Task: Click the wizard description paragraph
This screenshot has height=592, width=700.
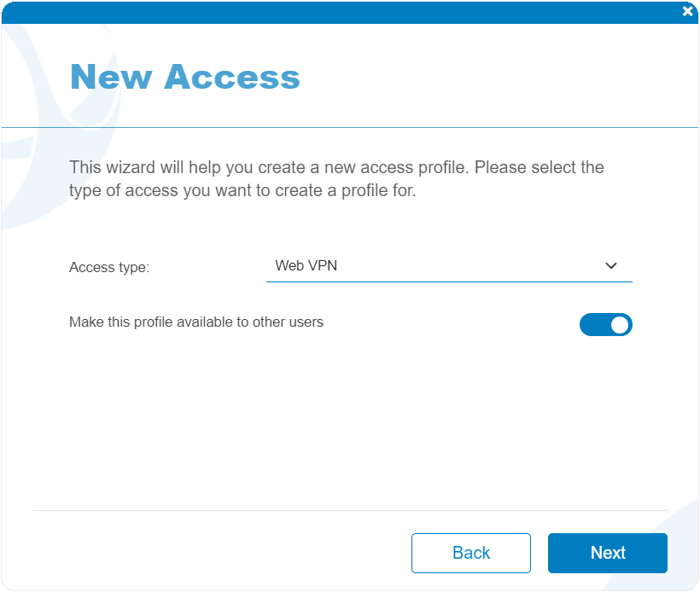Action: click(x=336, y=179)
